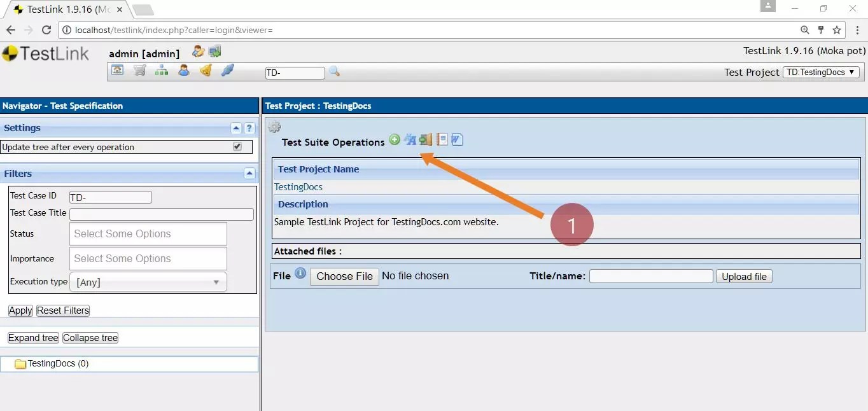
Task: Click the Navigator - Test Specification title
Action: [x=62, y=106]
